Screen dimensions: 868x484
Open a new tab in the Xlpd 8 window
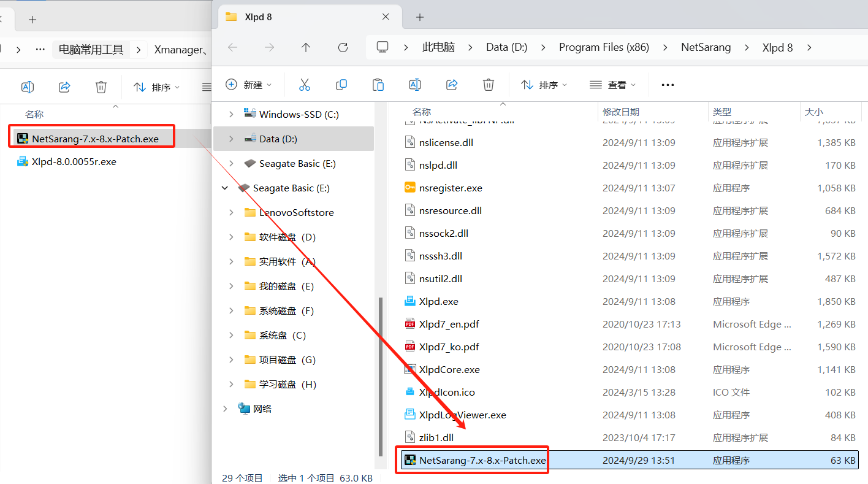click(x=420, y=17)
